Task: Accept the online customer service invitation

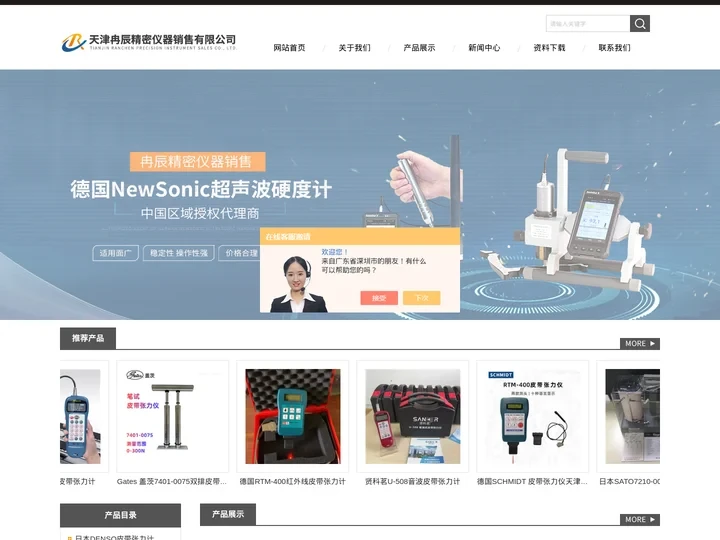Action: [379, 298]
